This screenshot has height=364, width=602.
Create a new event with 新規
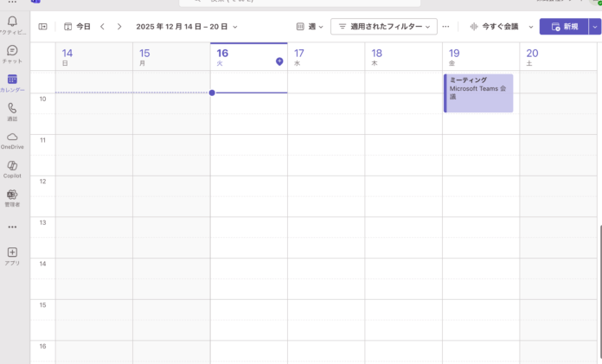pyautogui.click(x=564, y=27)
